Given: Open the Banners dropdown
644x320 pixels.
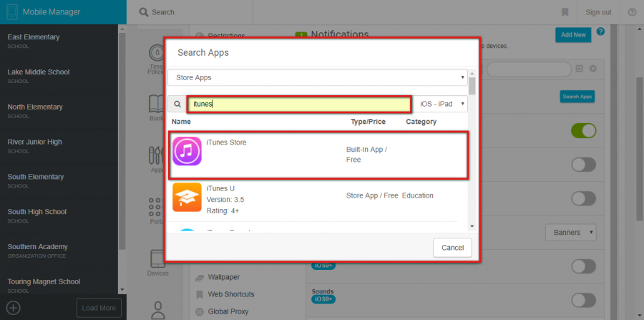Looking at the screenshot, I should (x=570, y=233).
